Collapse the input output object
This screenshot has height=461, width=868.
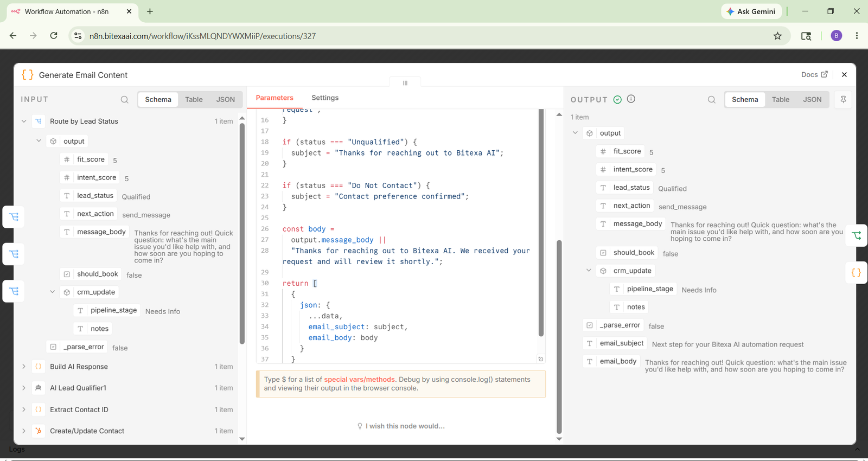coord(39,141)
